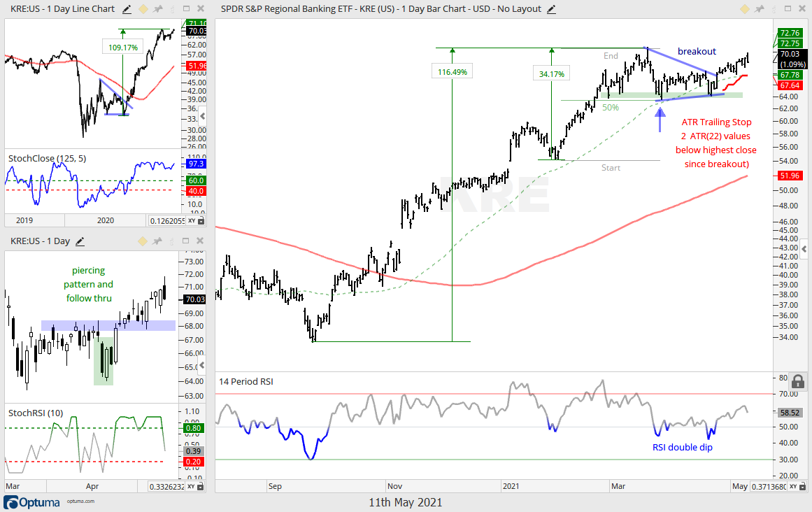Click the Optuma logo

[x=32, y=502]
